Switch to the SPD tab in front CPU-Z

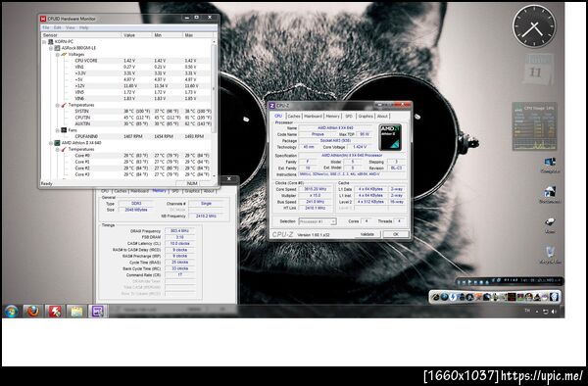point(349,117)
